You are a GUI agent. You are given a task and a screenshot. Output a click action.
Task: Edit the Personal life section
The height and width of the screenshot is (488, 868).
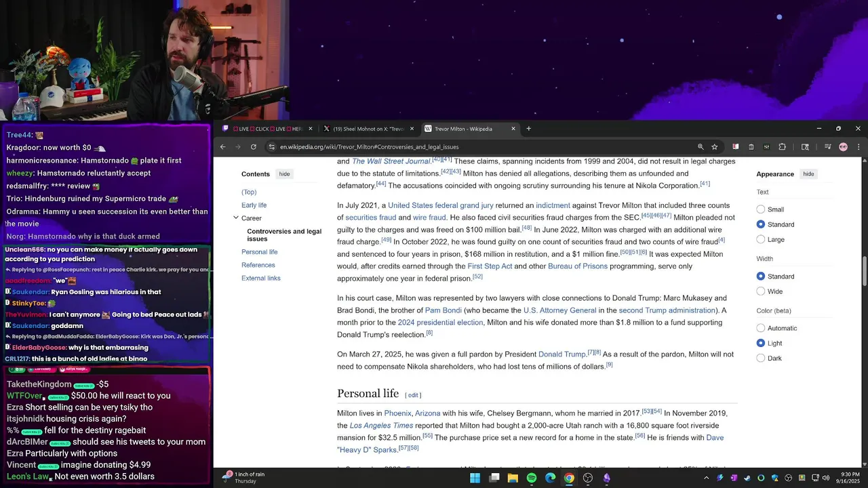click(x=413, y=395)
